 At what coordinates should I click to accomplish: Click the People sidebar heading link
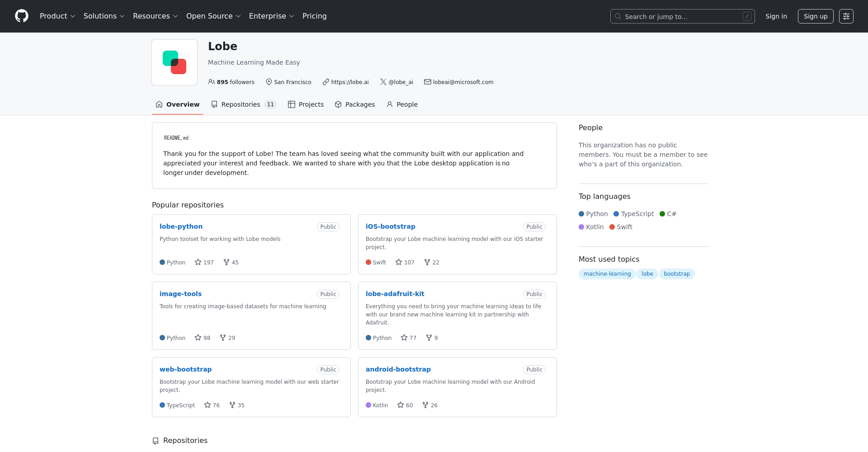pos(590,128)
